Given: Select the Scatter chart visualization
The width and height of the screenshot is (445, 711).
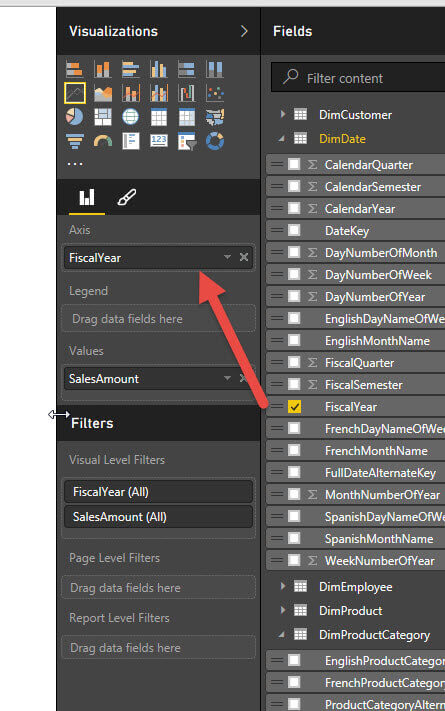Looking at the screenshot, I should (215, 93).
